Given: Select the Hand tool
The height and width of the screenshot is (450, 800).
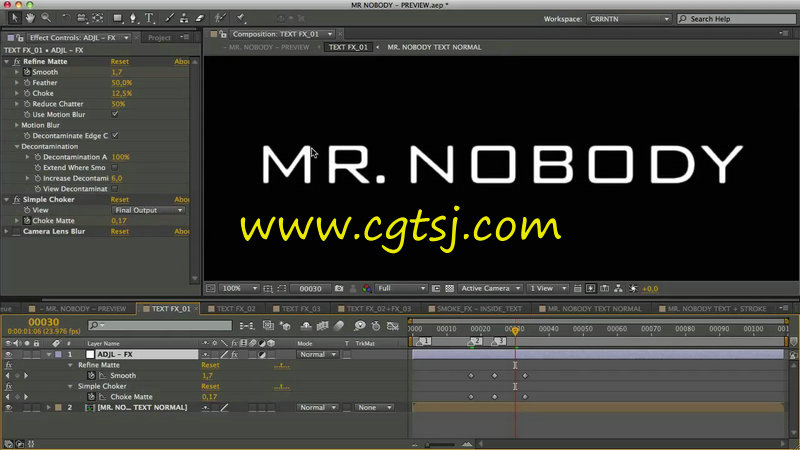Looking at the screenshot, I should [x=30, y=18].
